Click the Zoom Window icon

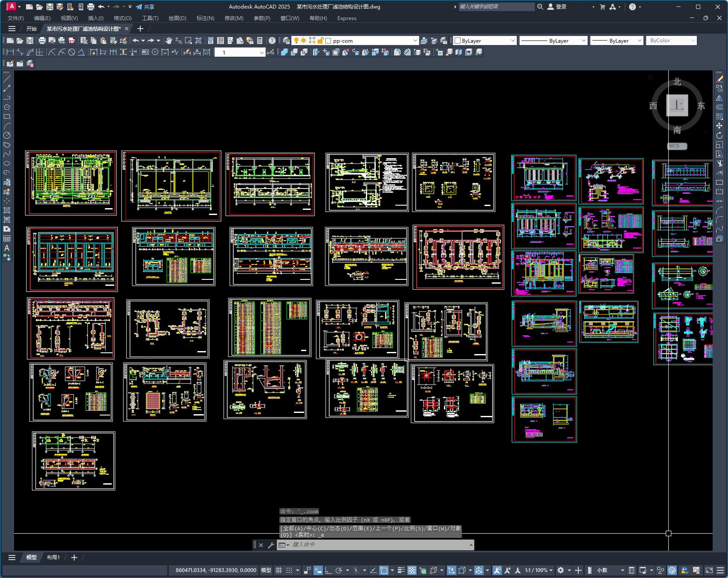188,41
